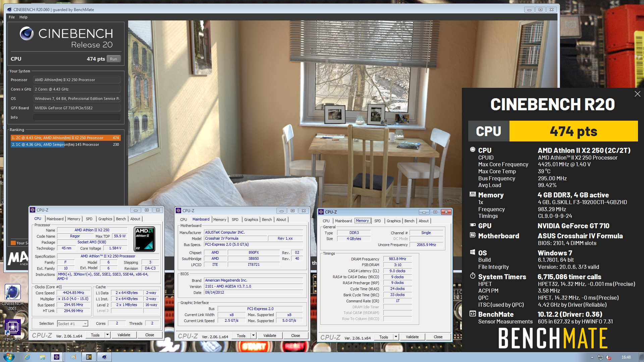Click DRAM Frequency value 983.8 MHz
Screen dimensions: 644x362
[x=397, y=259]
